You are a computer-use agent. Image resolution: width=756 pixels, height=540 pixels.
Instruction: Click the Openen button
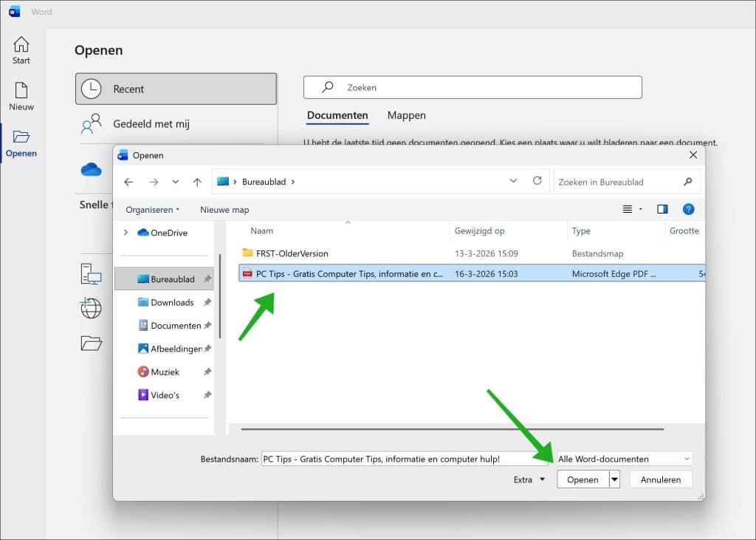coord(583,479)
